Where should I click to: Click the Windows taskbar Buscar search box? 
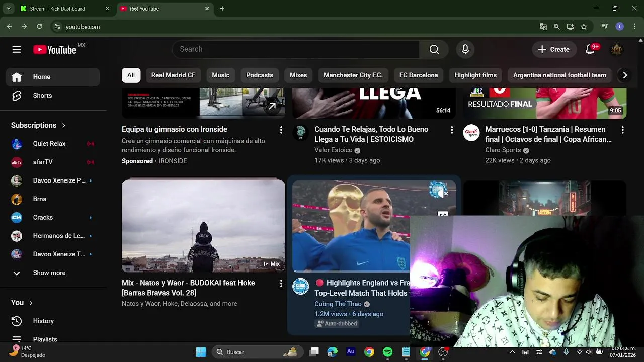click(257, 352)
